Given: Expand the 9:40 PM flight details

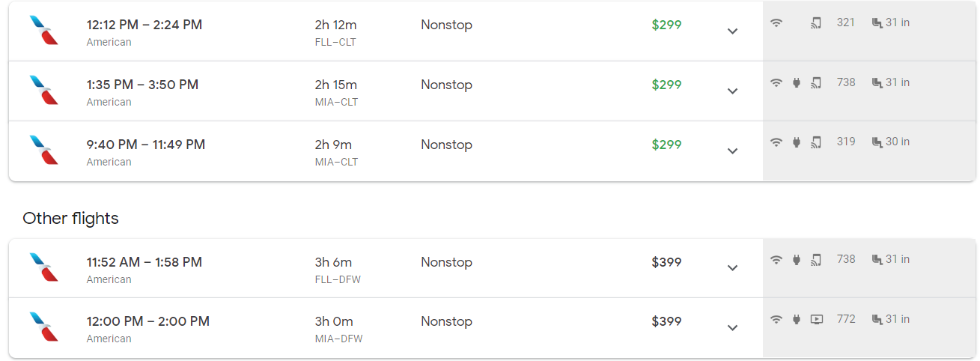Looking at the screenshot, I should click(x=732, y=151).
